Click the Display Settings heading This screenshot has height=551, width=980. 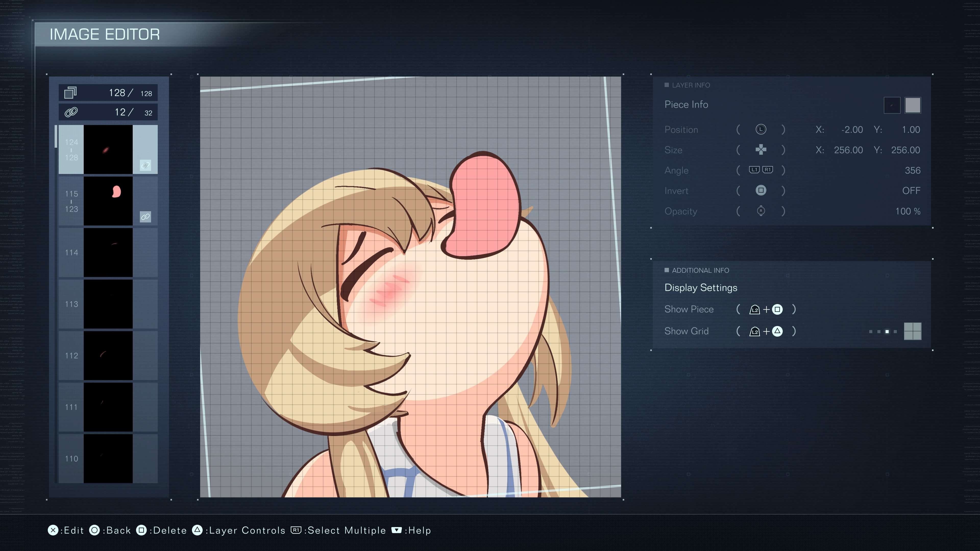[701, 288]
